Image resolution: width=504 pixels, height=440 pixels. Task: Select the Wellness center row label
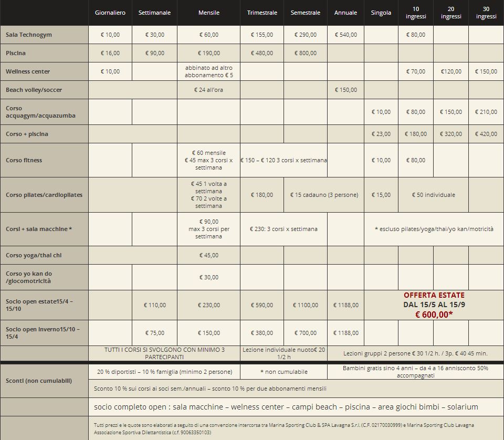click(28, 71)
